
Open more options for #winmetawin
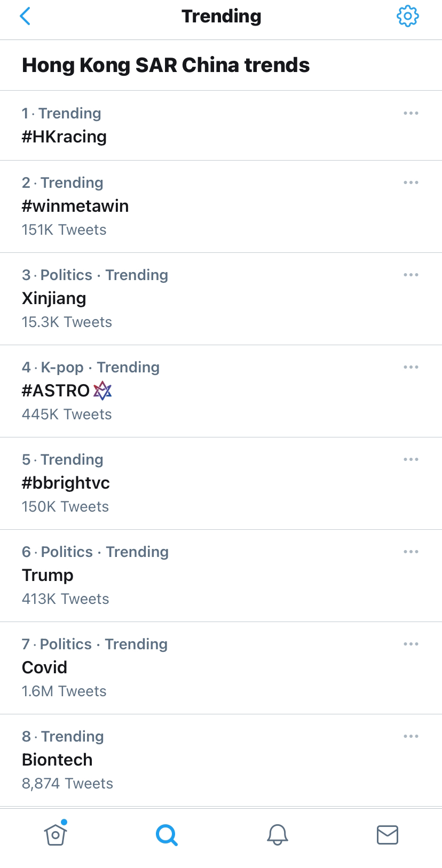point(411,182)
